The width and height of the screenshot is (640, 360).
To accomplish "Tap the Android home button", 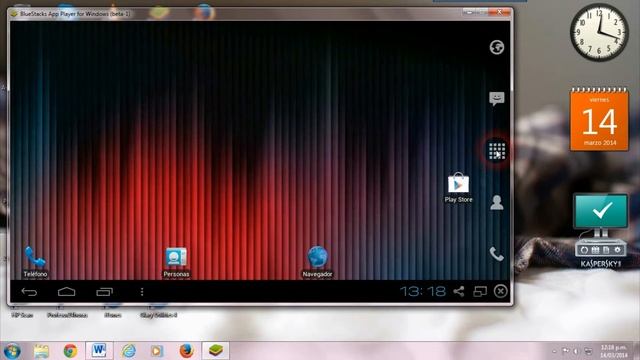I will pos(67,291).
